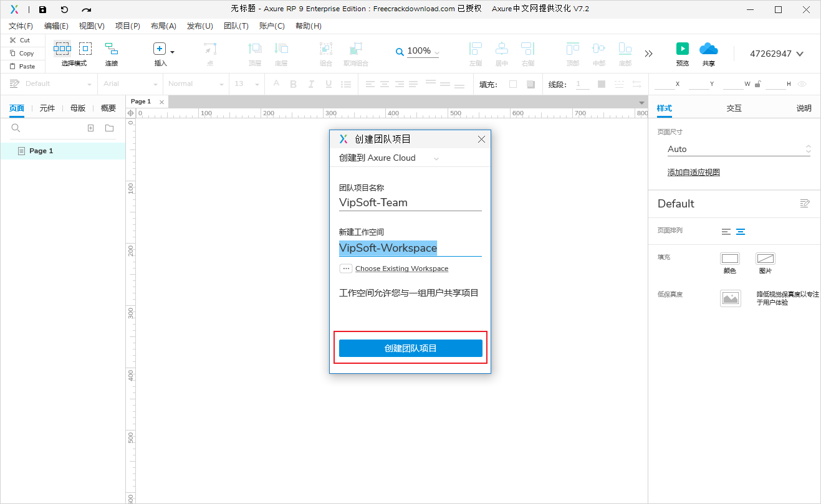The height and width of the screenshot is (504, 821).
Task: Open the insert dropdown arrow
Action: pyautogui.click(x=173, y=52)
